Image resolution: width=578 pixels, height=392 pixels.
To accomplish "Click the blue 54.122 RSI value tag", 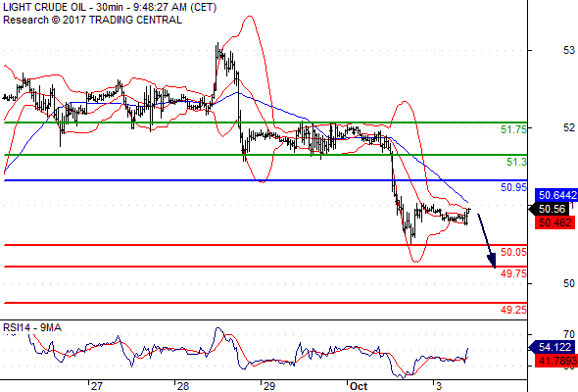I will (x=552, y=347).
